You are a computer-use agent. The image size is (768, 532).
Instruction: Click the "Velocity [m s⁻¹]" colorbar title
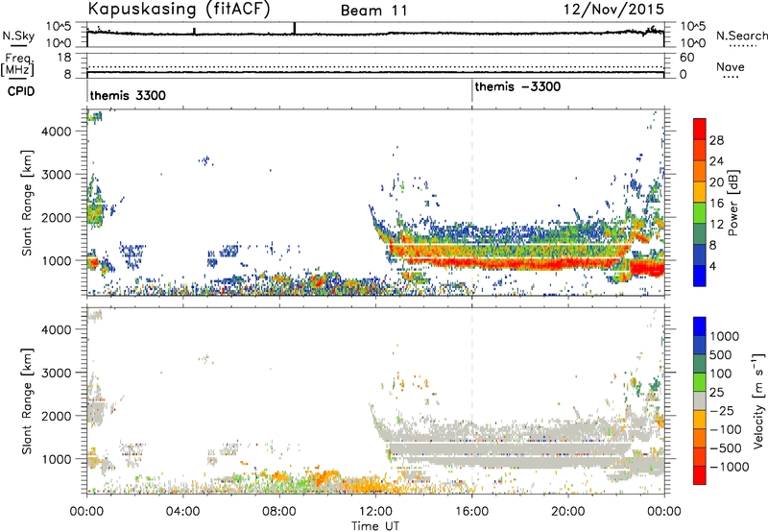[x=758, y=400]
